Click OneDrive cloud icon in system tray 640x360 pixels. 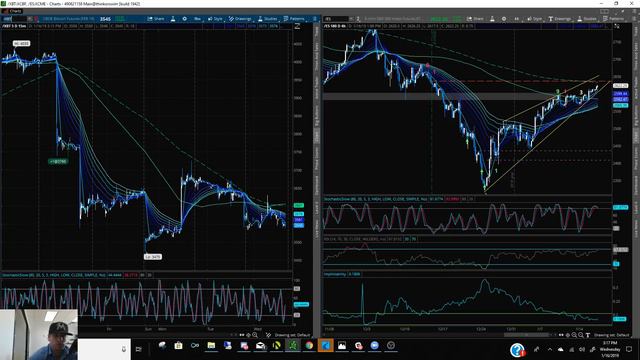560,349
